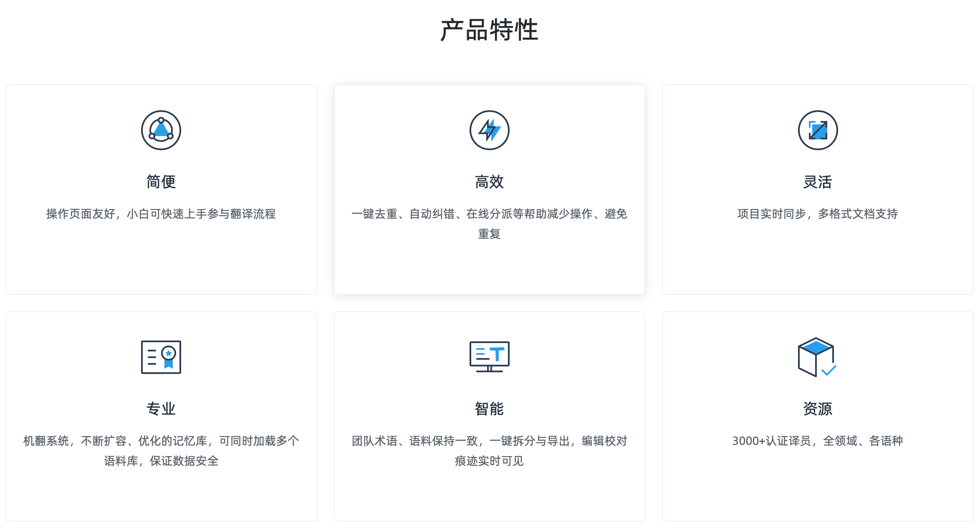Click the 资源 card title
This screenshot has width=980, height=530.
[818, 409]
